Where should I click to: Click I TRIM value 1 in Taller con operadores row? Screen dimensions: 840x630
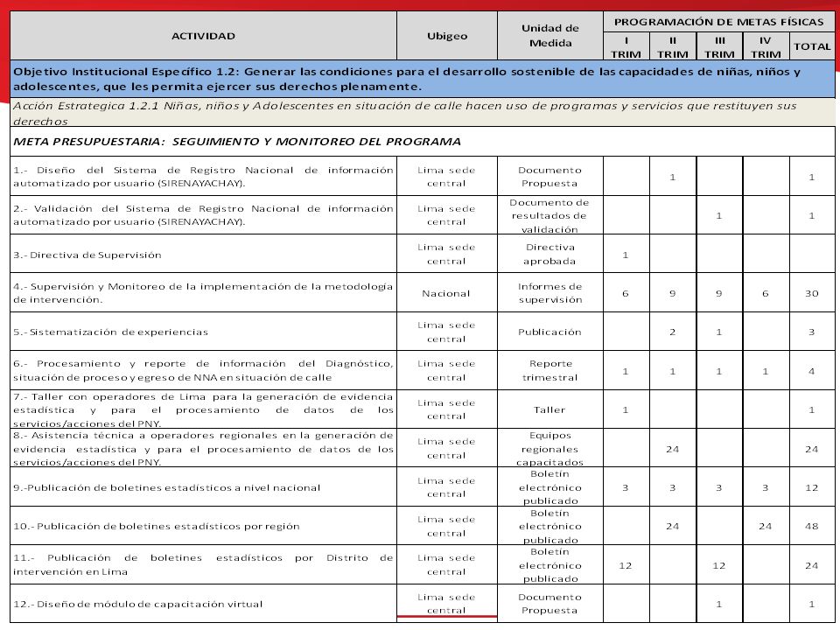pos(625,409)
